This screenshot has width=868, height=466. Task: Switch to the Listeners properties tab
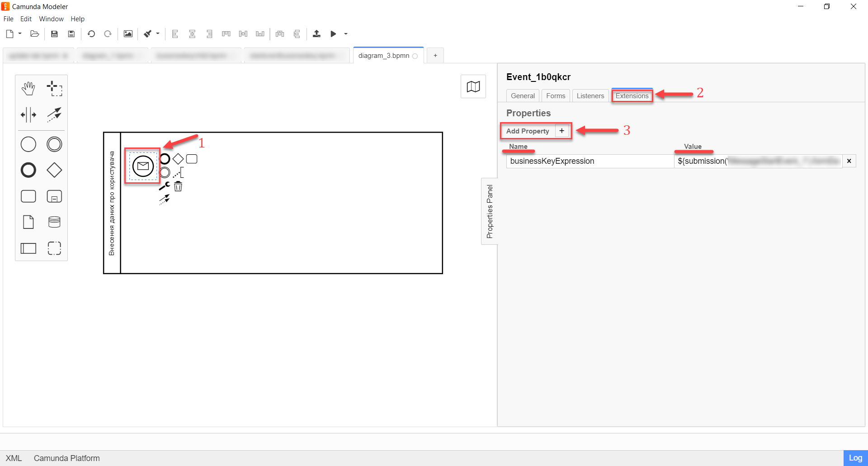tap(590, 96)
